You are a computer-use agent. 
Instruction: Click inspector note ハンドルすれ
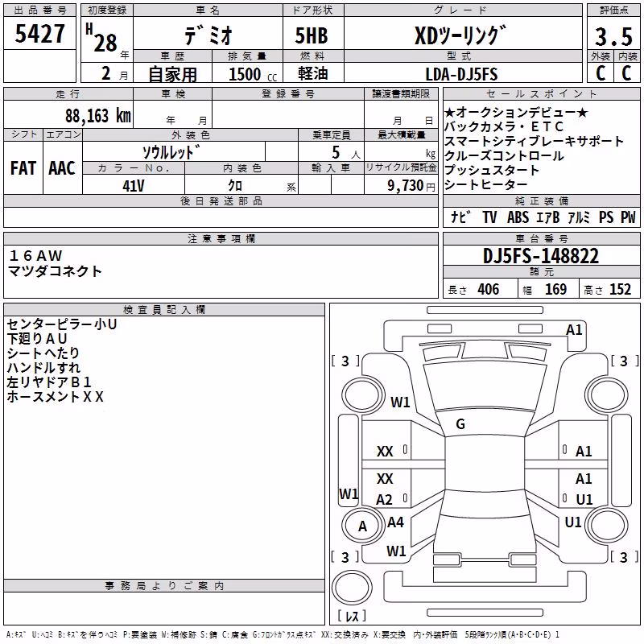[43, 368]
